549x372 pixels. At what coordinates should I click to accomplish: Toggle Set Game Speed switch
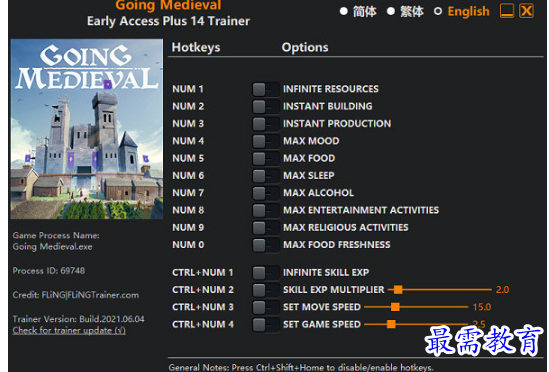click(x=265, y=324)
